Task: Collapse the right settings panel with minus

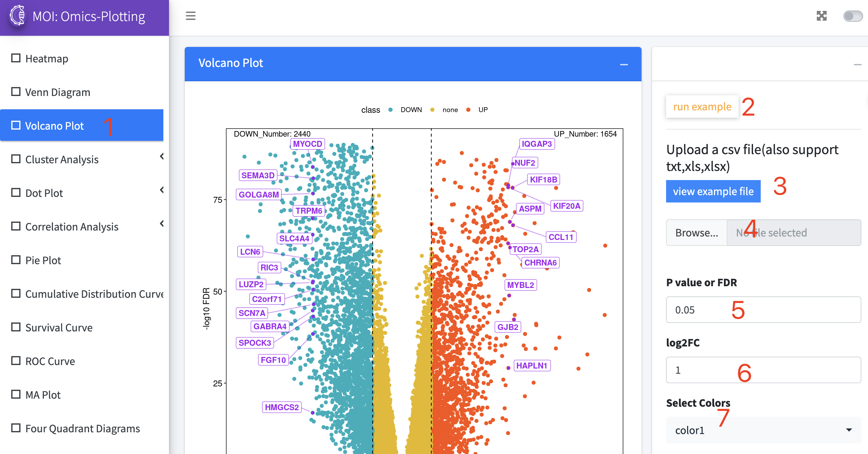Action: pyautogui.click(x=857, y=64)
